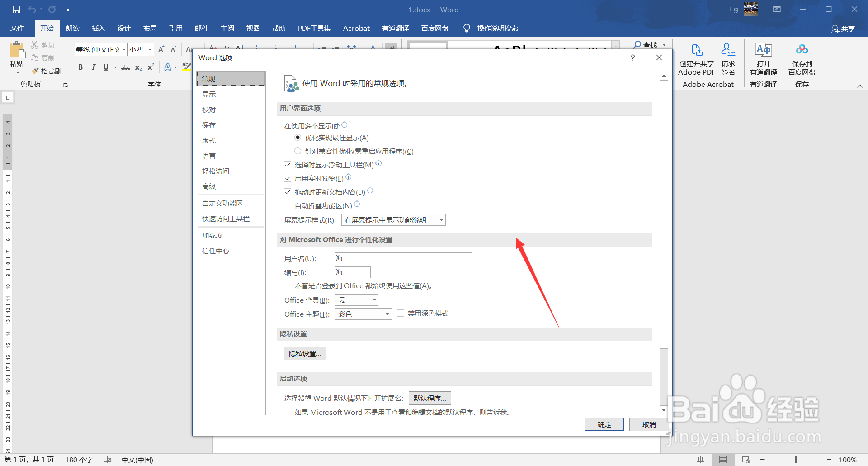
Task: Click Create and Share Adobe PDF icon
Action: point(697,50)
